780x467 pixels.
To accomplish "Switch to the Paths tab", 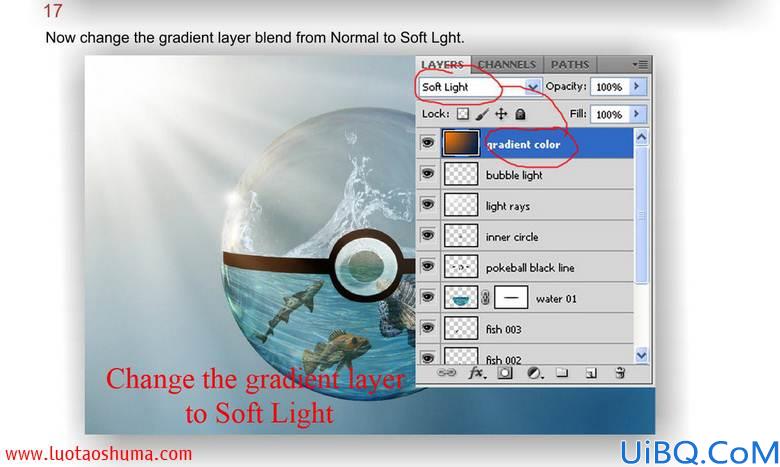I will coord(570,65).
